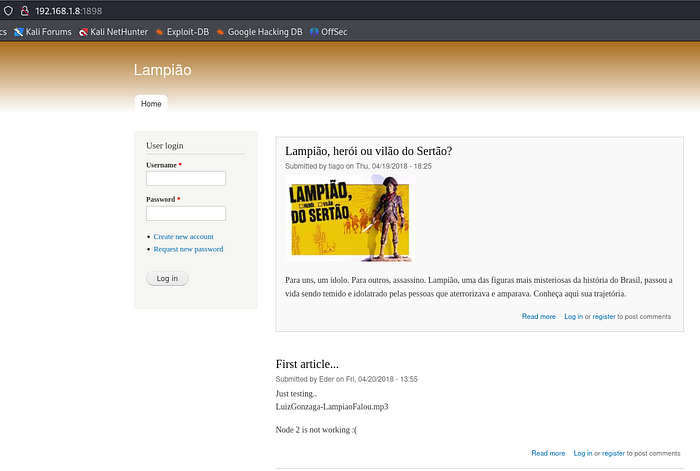The image size is (700, 471).
Task: Open Read more under the Lampião article
Action: [x=538, y=316]
